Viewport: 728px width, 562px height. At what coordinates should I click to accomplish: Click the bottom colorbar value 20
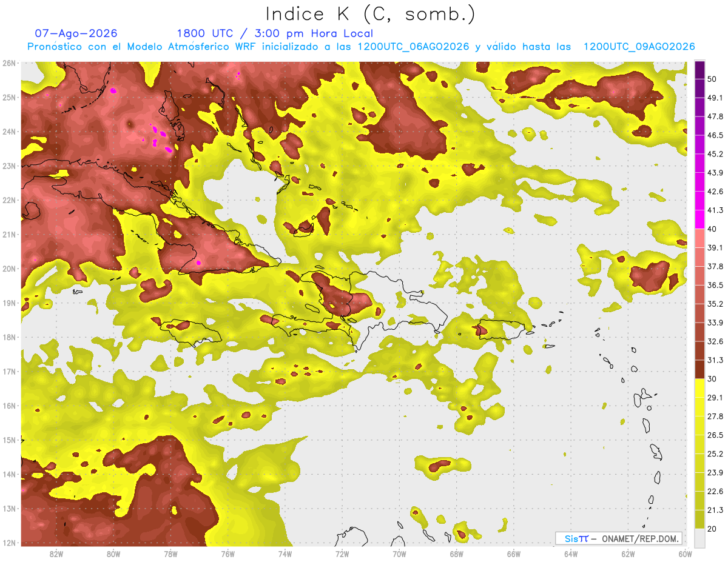tap(712, 529)
